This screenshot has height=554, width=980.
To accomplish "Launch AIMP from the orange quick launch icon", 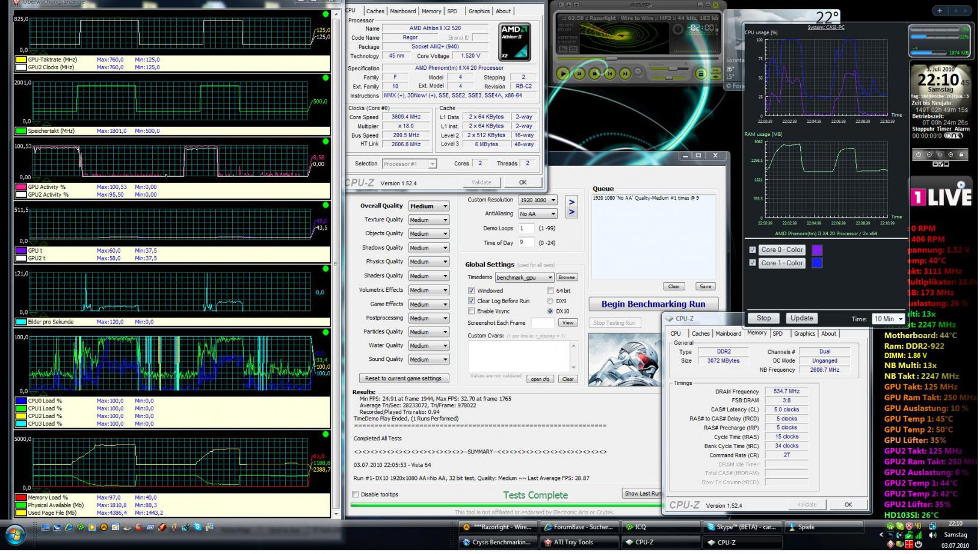I will [104, 528].
